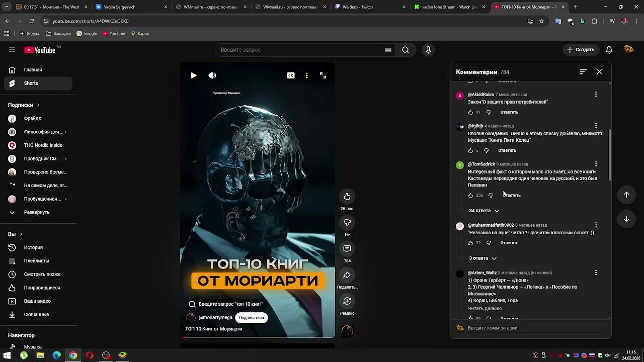Screen dimensions: 644x362
Task: Mute the Shorts video volume
Action: tap(212, 75)
